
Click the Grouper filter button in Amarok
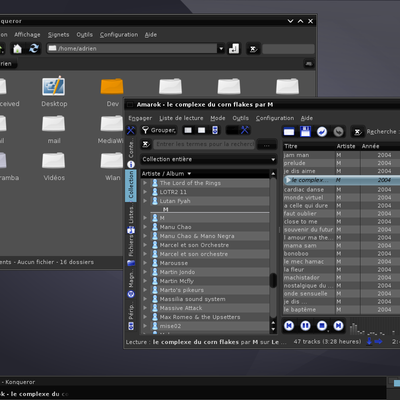coord(159,130)
